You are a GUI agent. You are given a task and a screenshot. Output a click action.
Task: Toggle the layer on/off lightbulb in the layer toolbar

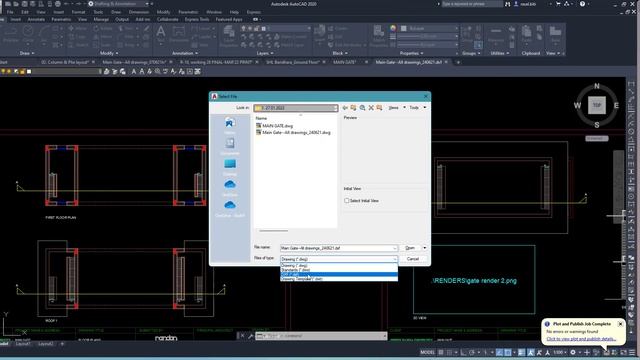(x=3, y=71)
